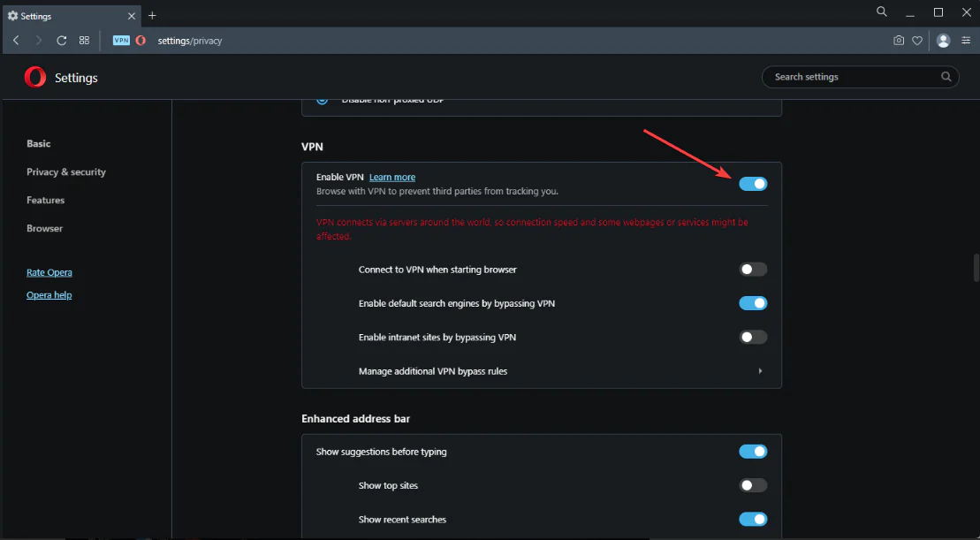Open a new tab with plus button

tap(152, 15)
